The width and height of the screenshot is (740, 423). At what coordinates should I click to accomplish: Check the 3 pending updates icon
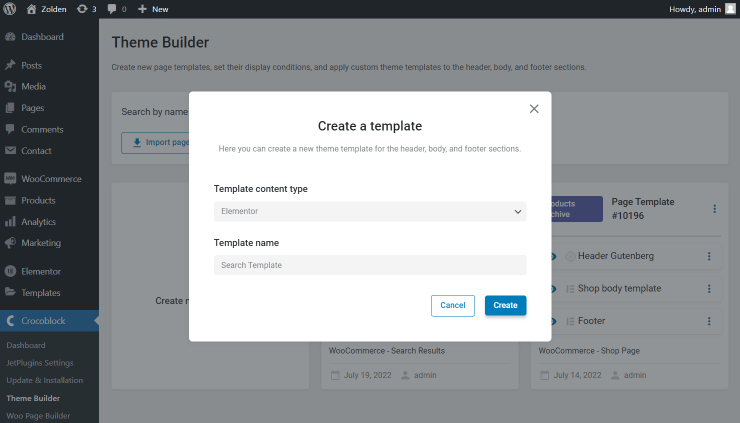[x=87, y=9]
